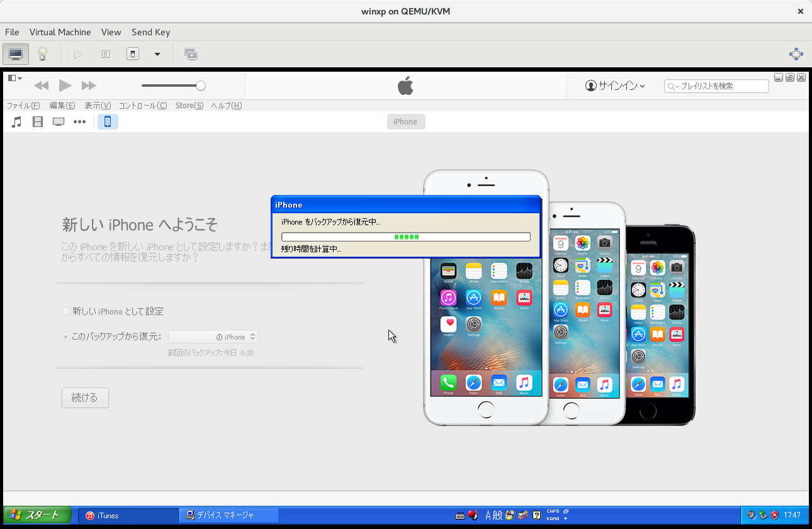Viewport: 812px width, 529px height.
Task: Click the rewind playback button
Action: [42, 86]
